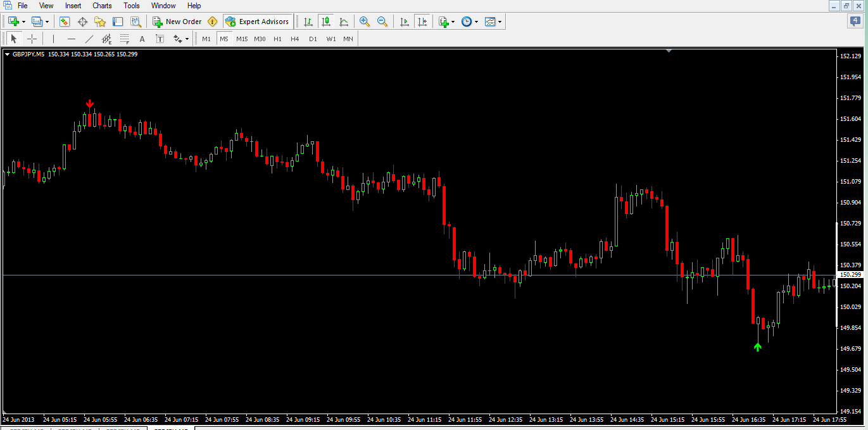Toggle Expert Advisors on or off

click(258, 22)
